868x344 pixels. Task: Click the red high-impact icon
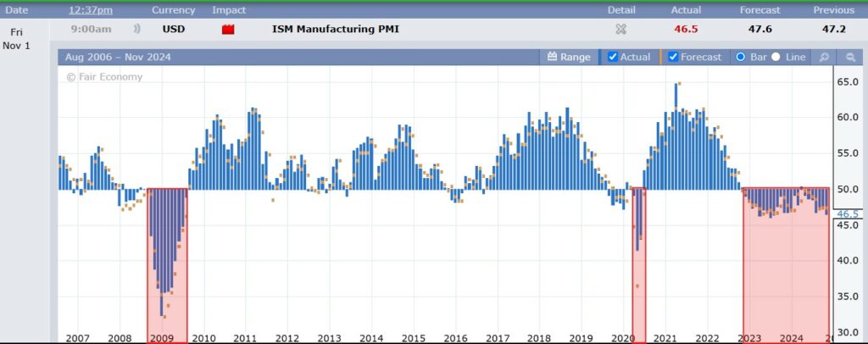point(227,30)
